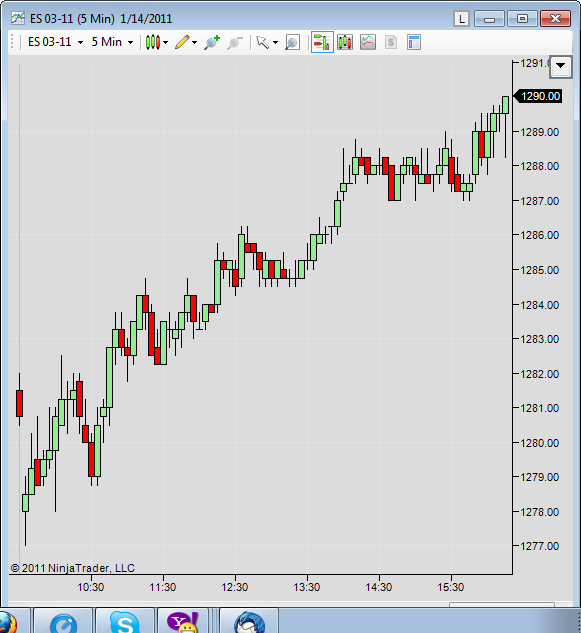Click the NinjaTrader chart icon in title bar

pyautogui.click(x=18, y=19)
